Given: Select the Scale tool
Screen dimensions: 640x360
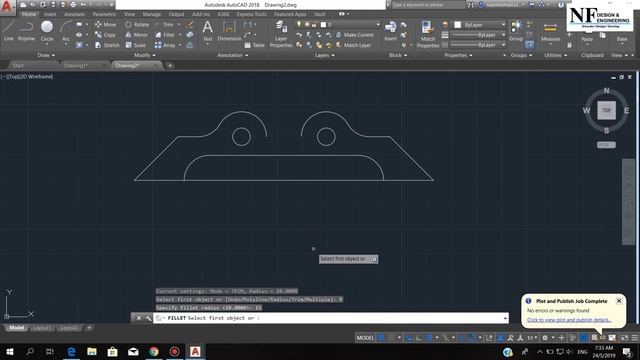Looking at the screenshot, I should (136, 45).
